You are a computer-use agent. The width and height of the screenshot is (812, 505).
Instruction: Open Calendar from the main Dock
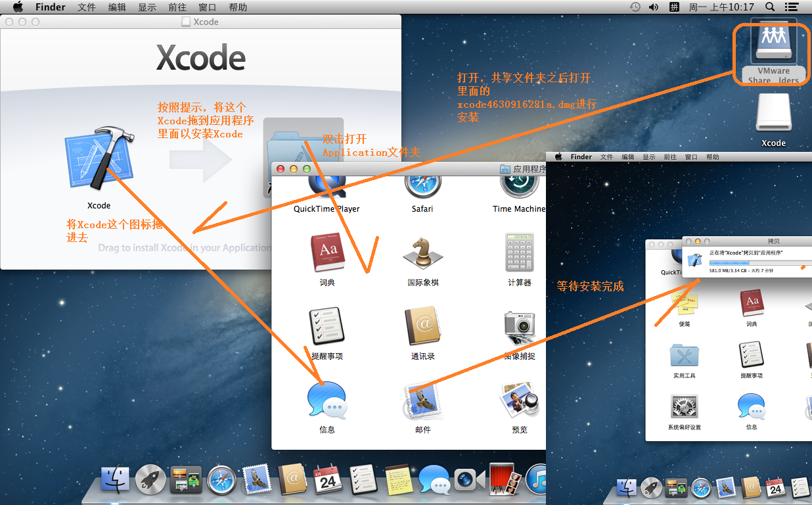click(x=327, y=481)
